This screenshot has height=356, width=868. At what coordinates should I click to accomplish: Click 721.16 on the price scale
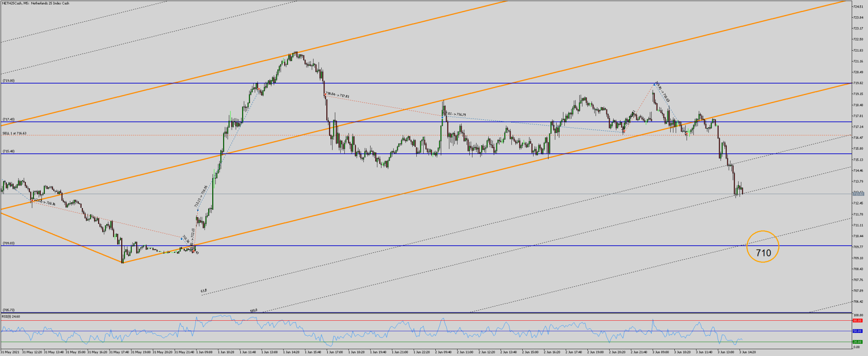click(x=857, y=61)
